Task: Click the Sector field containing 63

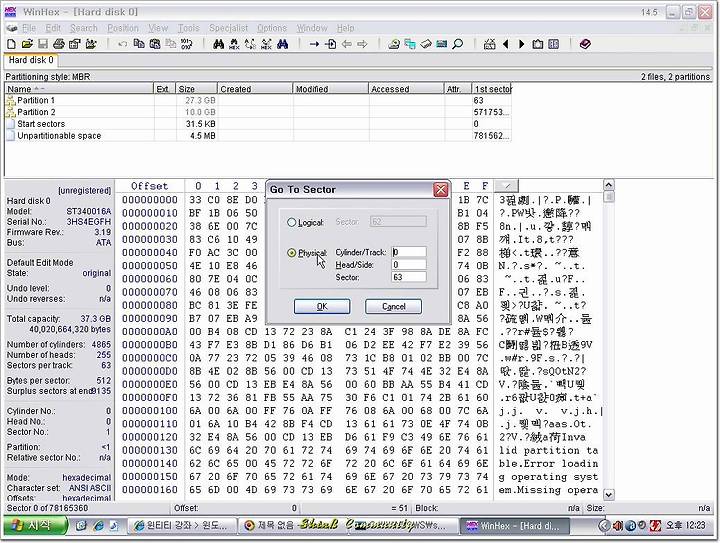Action: pyautogui.click(x=409, y=277)
